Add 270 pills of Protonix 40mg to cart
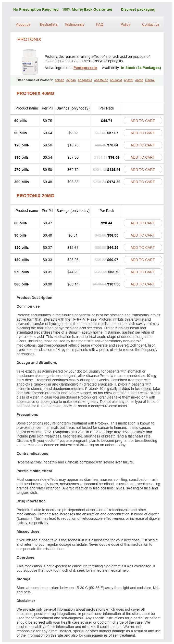Image resolution: width=174 pixels, height=644 pixels. point(143,170)
